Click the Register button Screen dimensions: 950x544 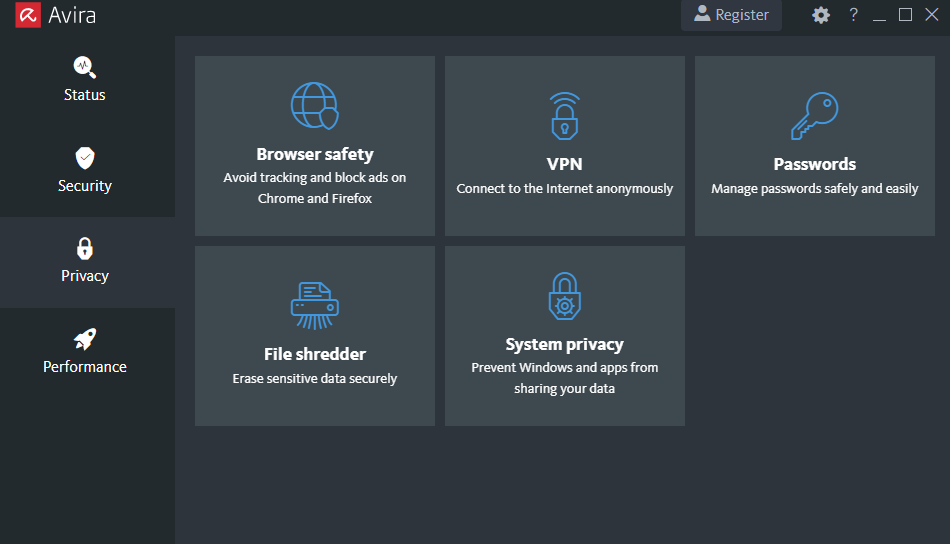tap(731, 15)
